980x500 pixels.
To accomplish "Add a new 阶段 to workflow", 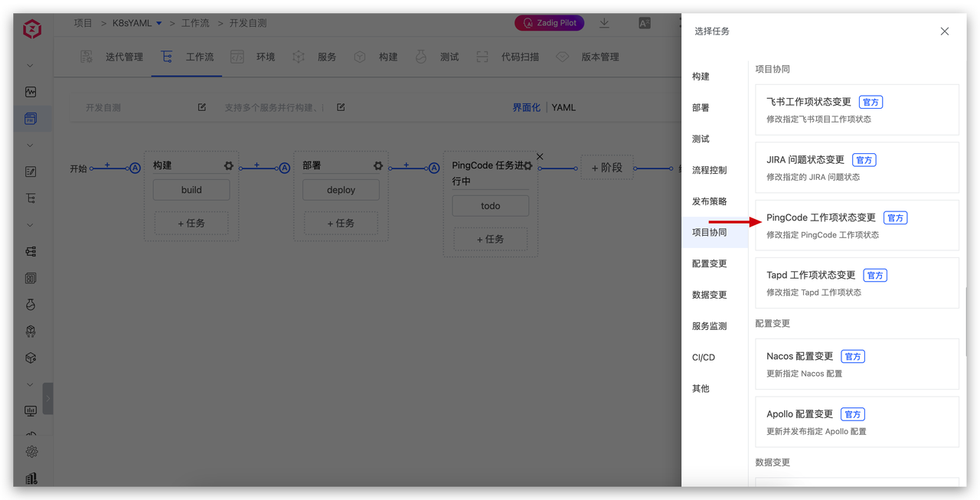I will tap(606, 168).
